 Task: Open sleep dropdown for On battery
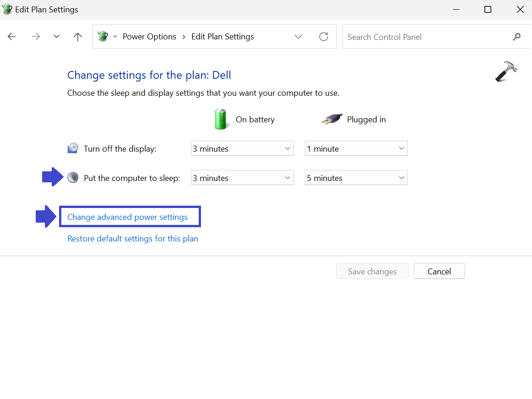[242, 178]
